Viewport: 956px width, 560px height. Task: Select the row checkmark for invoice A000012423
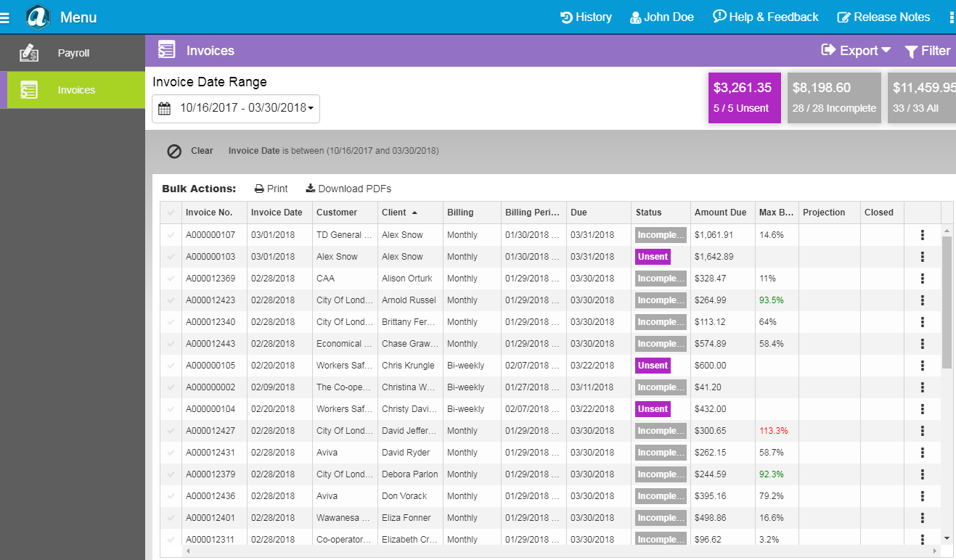(171, 300)
